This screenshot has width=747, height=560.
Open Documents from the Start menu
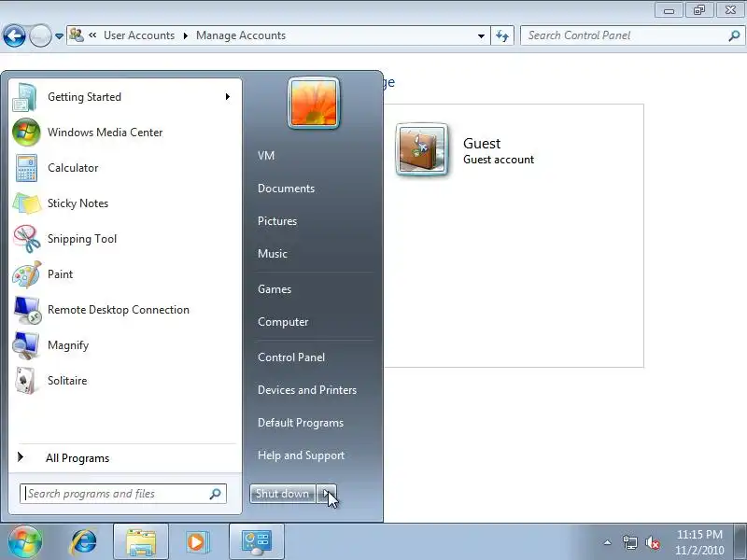286,189
